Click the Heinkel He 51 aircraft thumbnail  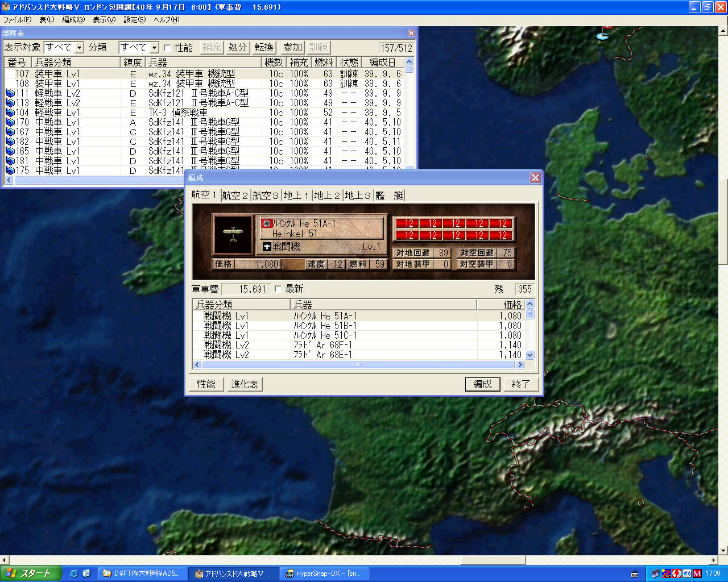233,235
